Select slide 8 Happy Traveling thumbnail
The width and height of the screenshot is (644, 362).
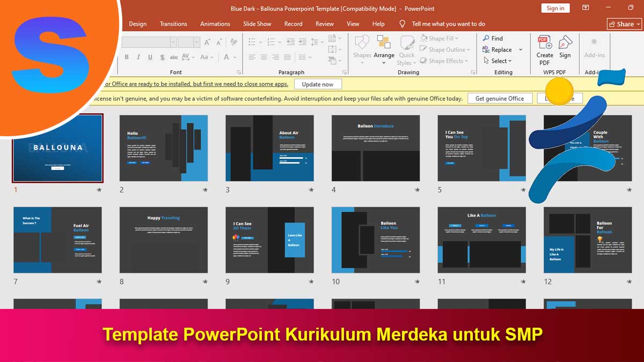(x=164, y=240)
